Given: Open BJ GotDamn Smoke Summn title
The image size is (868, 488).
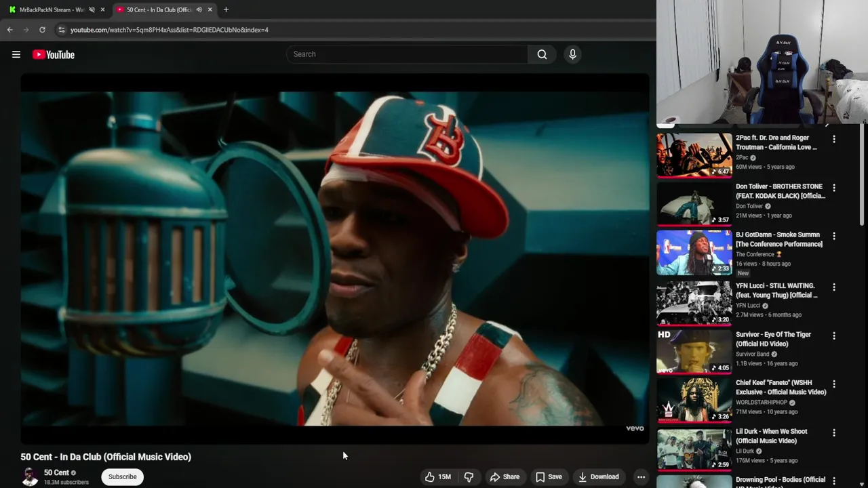Looking at the screenshot, I should point(779,239).
